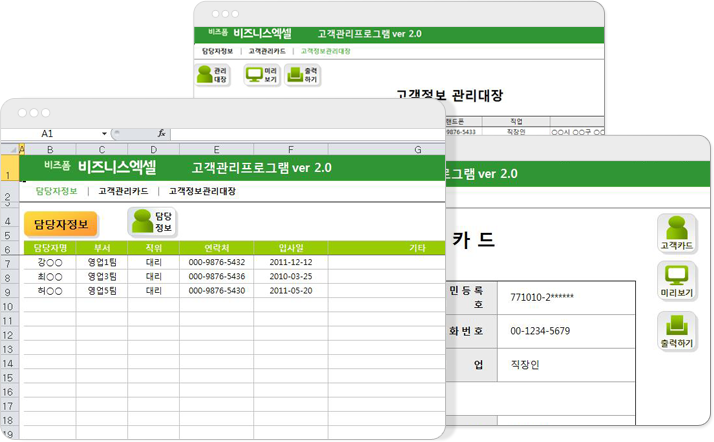The width and height of the screenshot is (714, 442).
Task: Click the 입사일 column header cell
Action: pos(291,248)
